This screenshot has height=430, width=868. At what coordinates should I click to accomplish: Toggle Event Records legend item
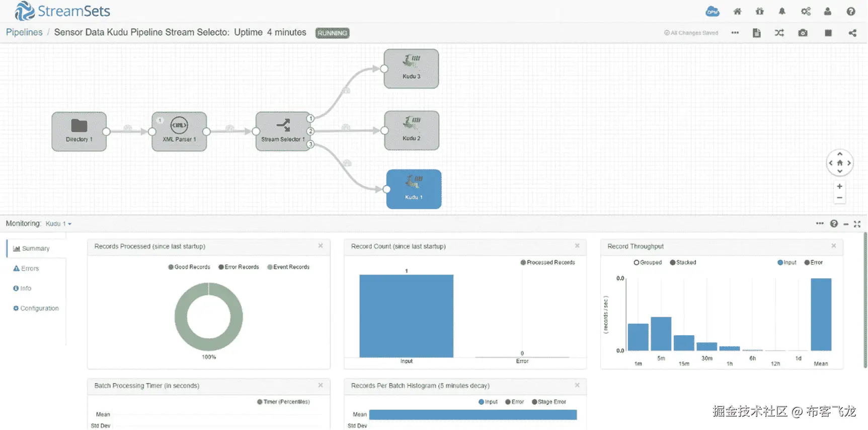(288, 267)
